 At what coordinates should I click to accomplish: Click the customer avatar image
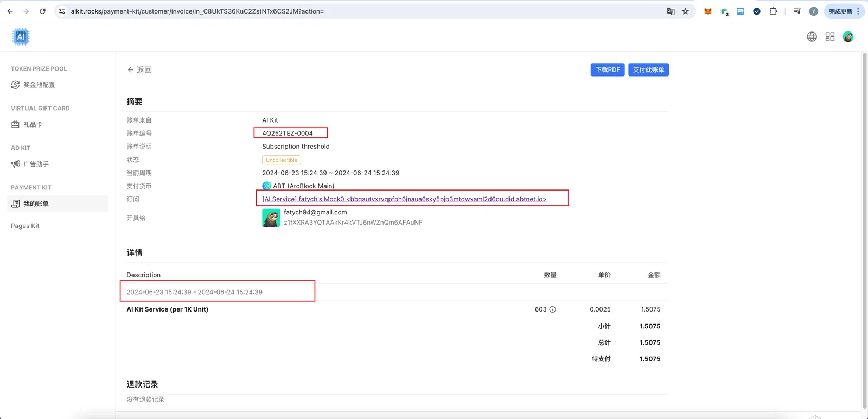271,218
